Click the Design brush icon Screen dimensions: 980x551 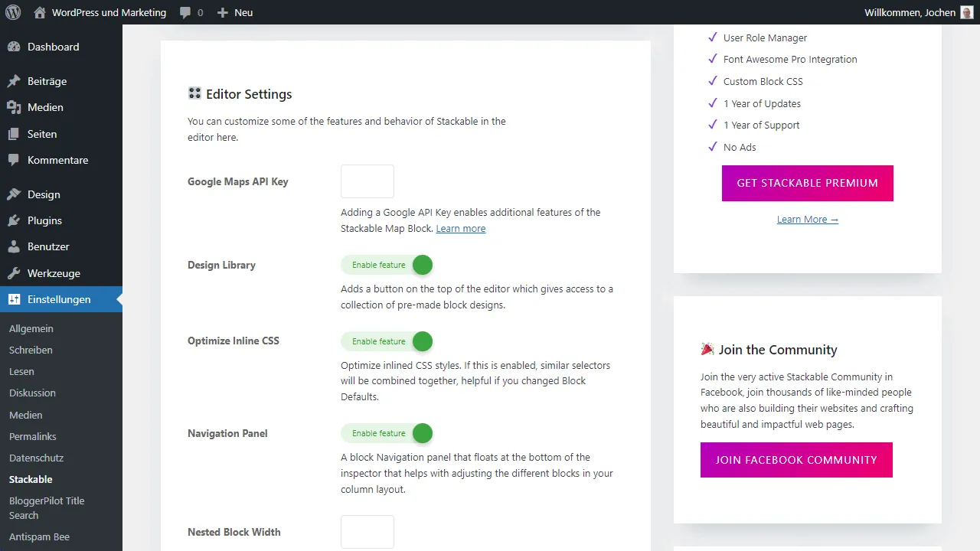[14, 194]
